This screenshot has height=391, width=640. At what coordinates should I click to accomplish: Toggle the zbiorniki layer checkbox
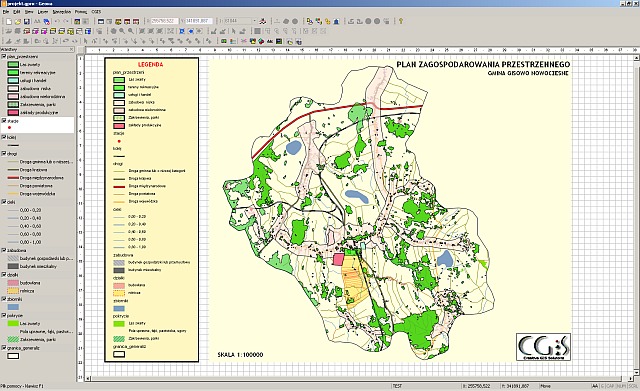point(4,299)
